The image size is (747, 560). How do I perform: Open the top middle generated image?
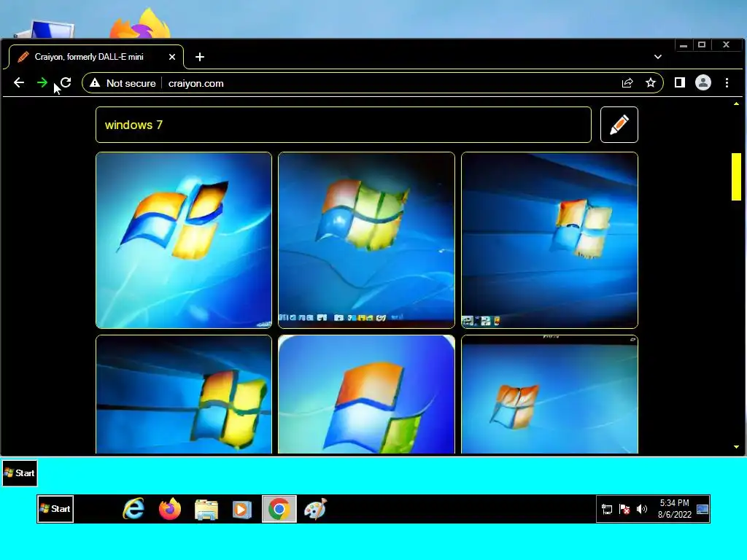click(366, 240)
